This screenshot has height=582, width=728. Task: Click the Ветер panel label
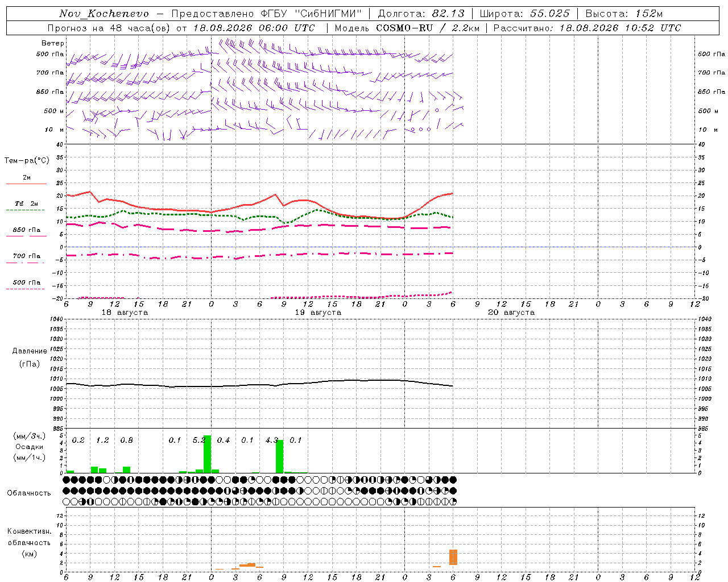pyautogui.click(x=53, y=43)
